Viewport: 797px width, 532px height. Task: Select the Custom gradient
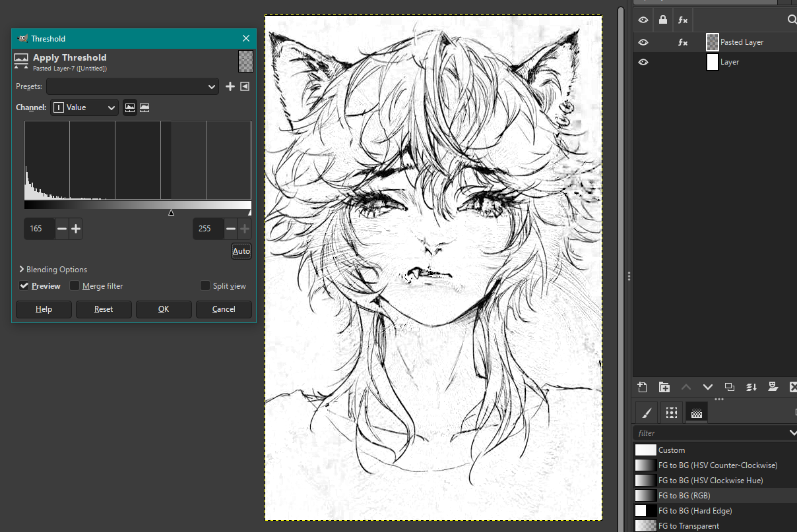[x=715, y=450]
